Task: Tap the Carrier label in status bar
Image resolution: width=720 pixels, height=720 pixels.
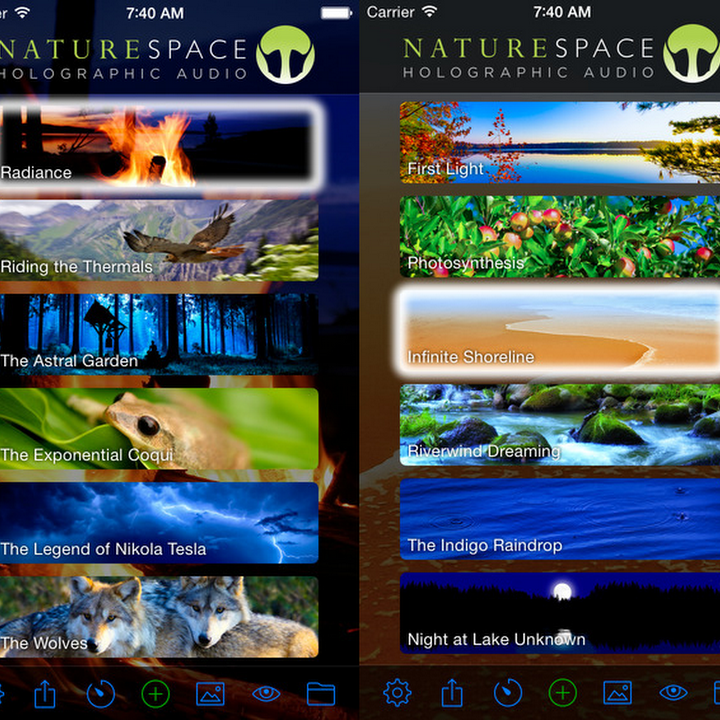Action: 390,12
